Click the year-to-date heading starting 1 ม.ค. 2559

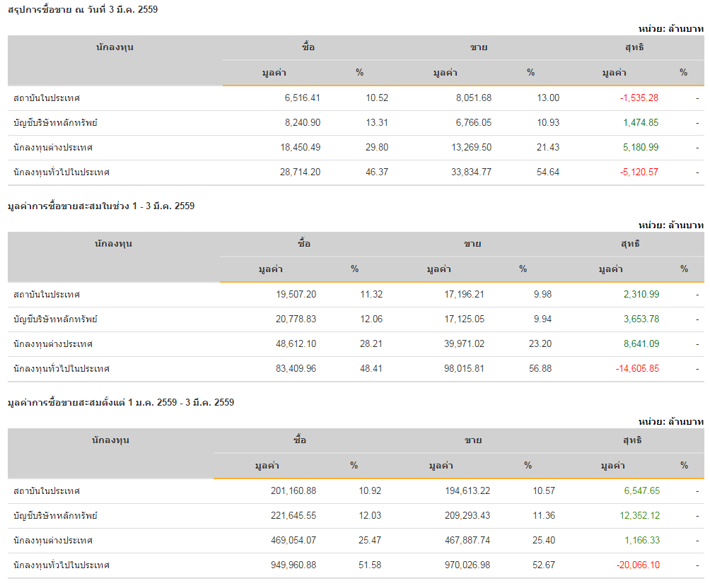[121, 402]
